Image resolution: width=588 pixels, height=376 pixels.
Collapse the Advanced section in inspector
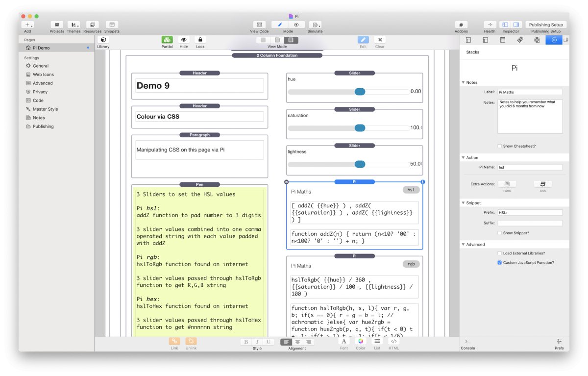point(464,244)
